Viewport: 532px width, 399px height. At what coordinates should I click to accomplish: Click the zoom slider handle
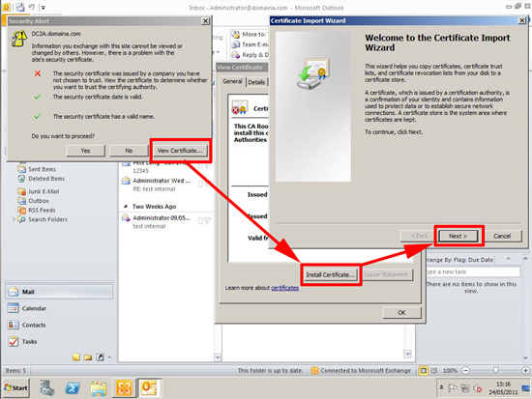(x=495, y=370)
